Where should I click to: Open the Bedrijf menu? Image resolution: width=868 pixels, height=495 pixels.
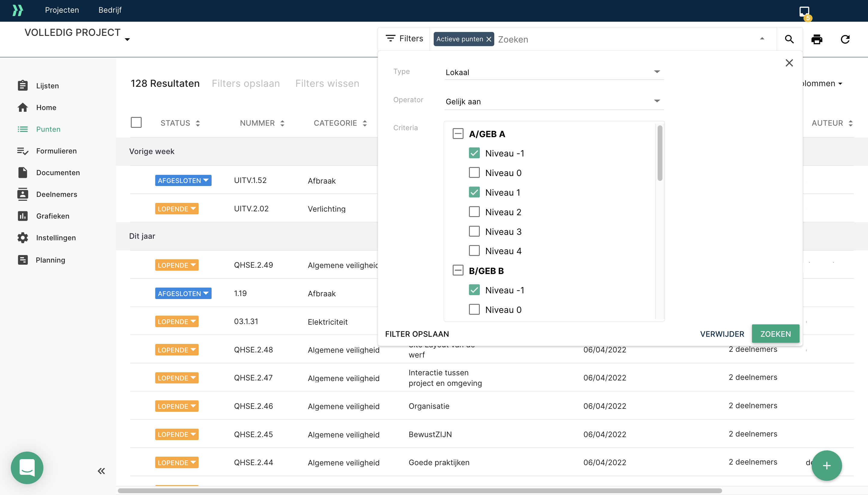[110, 10]
